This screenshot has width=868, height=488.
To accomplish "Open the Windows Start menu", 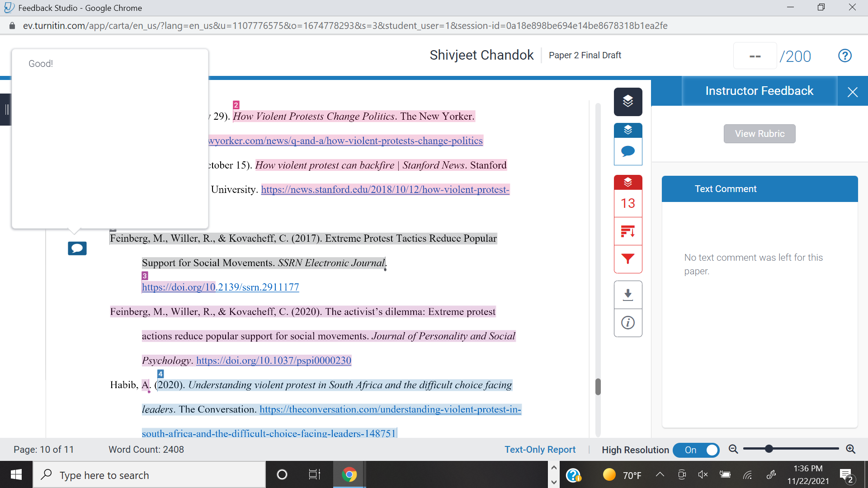I will pos(16,474).
